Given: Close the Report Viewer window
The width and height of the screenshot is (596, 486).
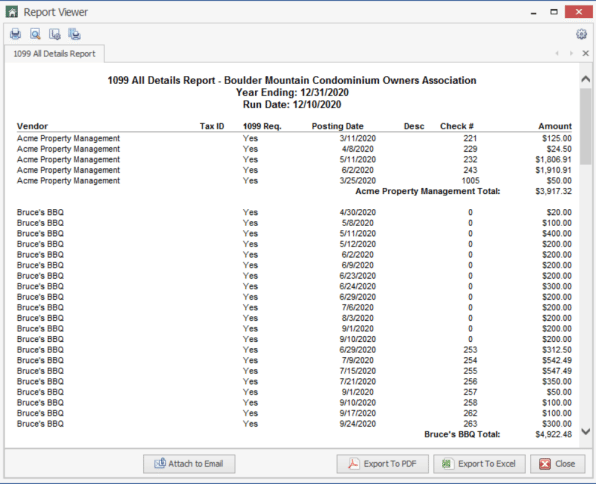Looking at the screenshot, I should tap(579, 12).
